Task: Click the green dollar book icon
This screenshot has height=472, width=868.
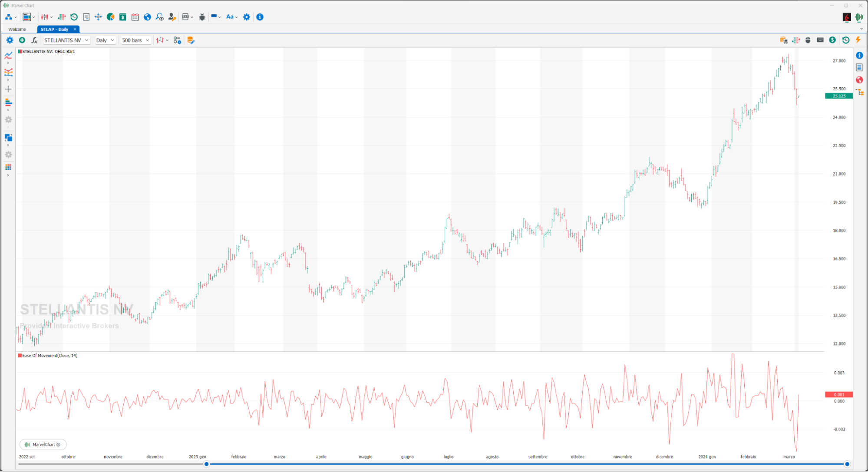Action: point(123,17)
